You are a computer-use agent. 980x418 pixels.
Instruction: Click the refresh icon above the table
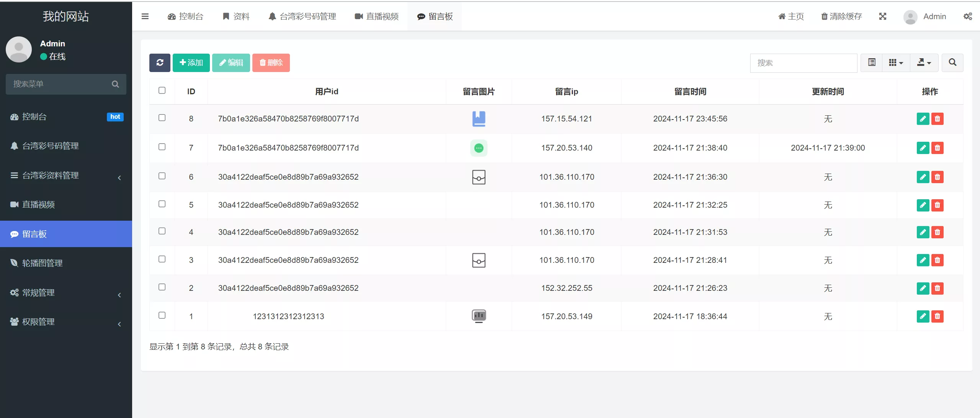[160, 62]
